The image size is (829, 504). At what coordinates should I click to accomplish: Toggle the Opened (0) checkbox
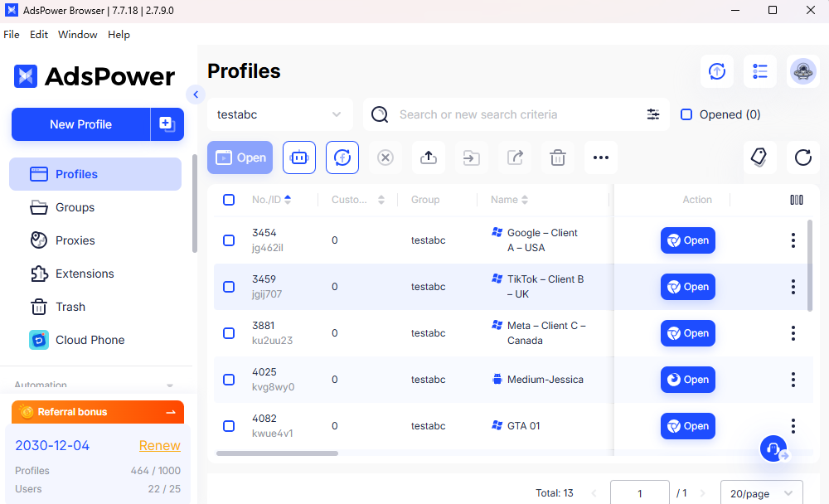click(x=686, y=114)
